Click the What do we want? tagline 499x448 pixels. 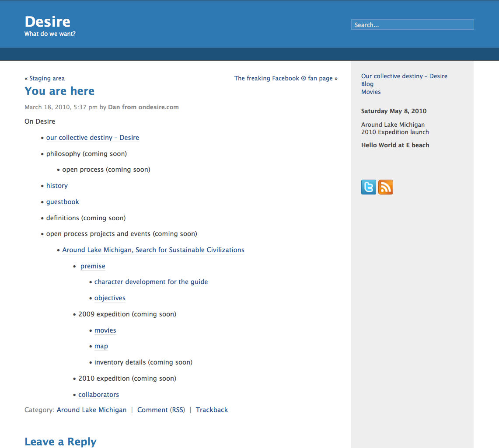pos(50,34)
